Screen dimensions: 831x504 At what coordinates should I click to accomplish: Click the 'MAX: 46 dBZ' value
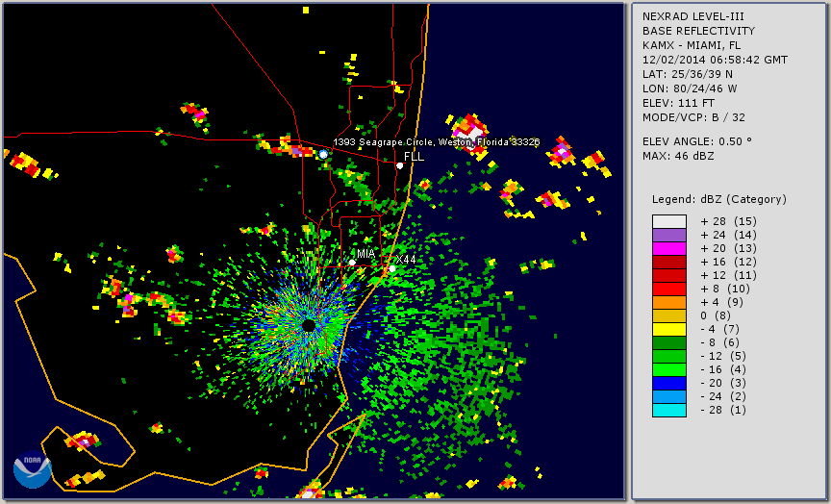(678, 156)
